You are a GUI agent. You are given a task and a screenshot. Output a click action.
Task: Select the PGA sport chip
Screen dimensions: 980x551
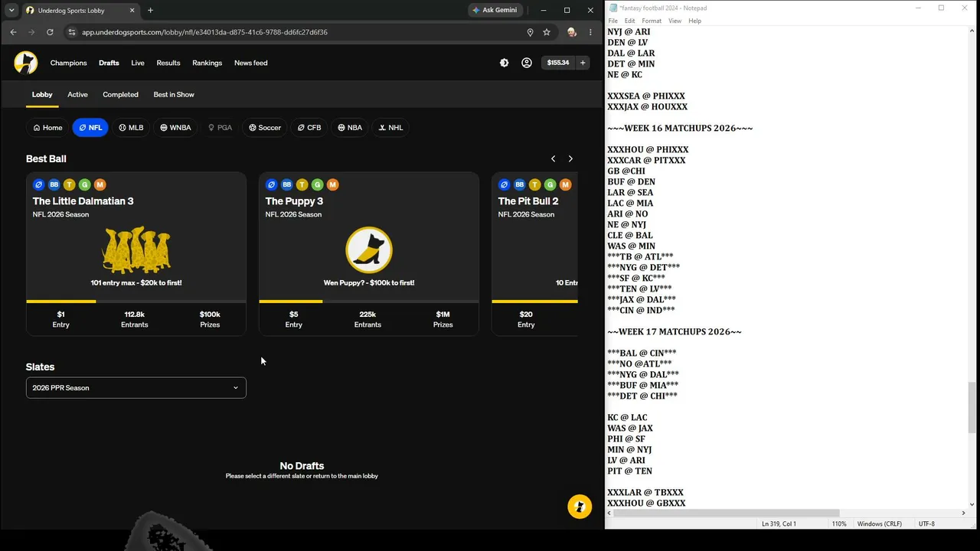tap(220, 128)
